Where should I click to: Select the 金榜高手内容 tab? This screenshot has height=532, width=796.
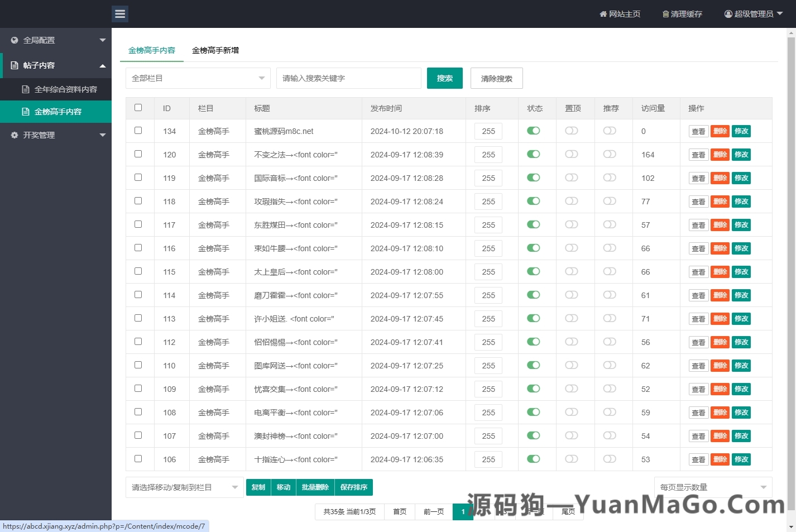(152, 50)
